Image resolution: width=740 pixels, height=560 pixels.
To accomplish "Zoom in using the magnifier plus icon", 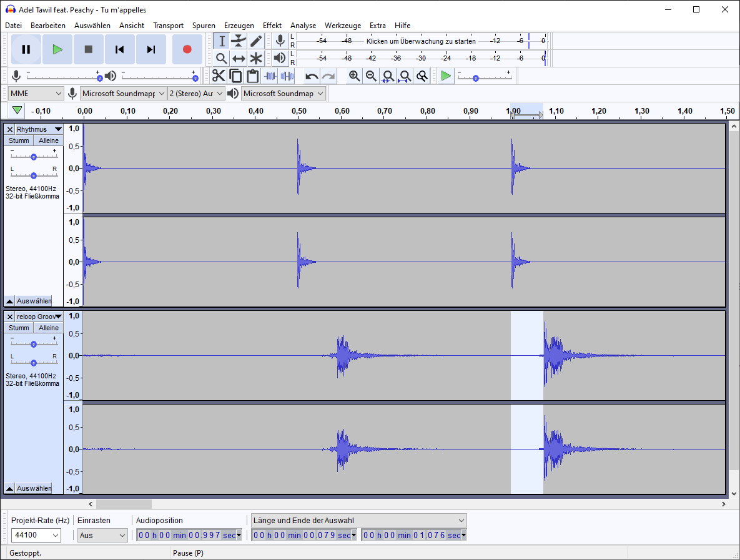I will click(x=354, y=76).
